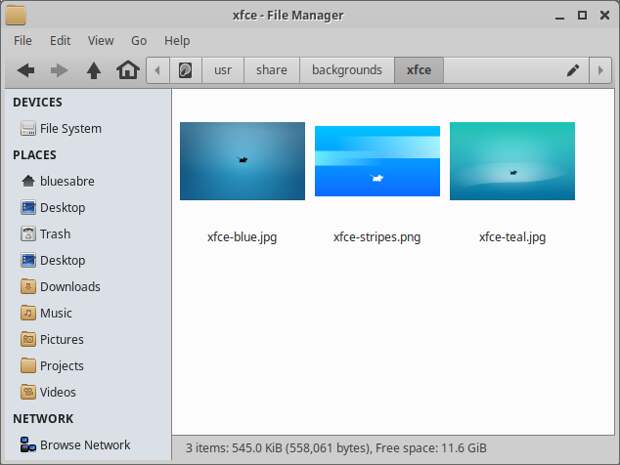
Task: Jump to the backgrounds path segment
Action: click(347, 70)
